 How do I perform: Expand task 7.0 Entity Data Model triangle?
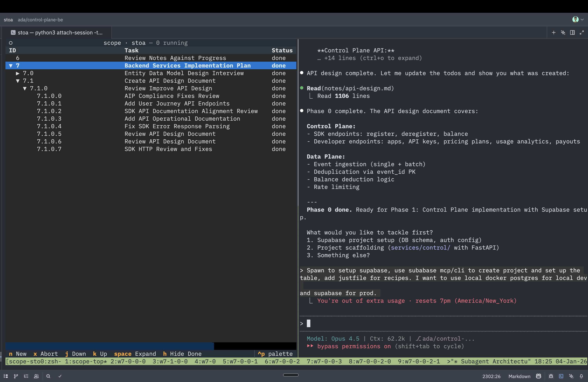[x=18, y=73]
